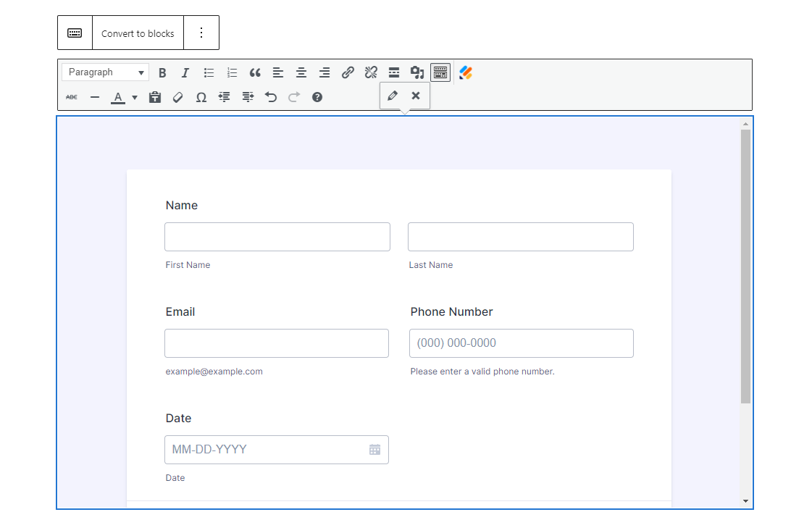Toggle bold formatting
Image resolution: width=812 pixels, height=520 pixels.
(x=162, y=72)
